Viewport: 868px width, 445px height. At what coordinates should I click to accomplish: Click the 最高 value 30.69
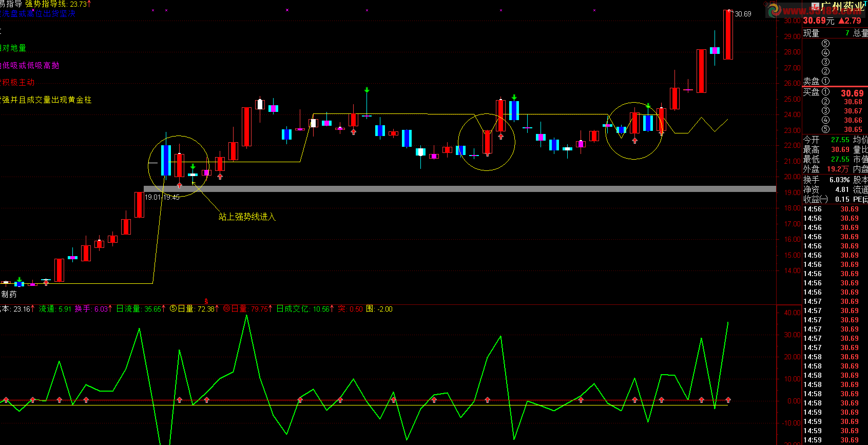[840, 150]
